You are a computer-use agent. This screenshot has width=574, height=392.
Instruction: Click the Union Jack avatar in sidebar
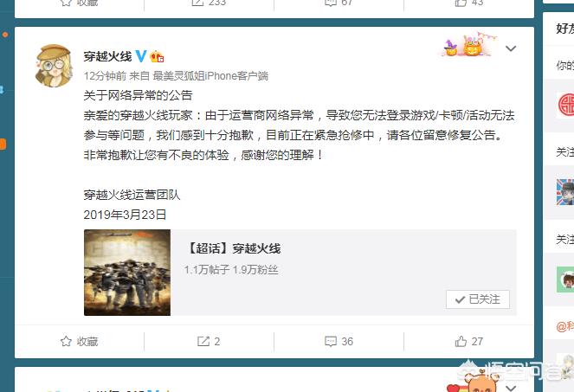pyautogui.click(x=565, y=192)
